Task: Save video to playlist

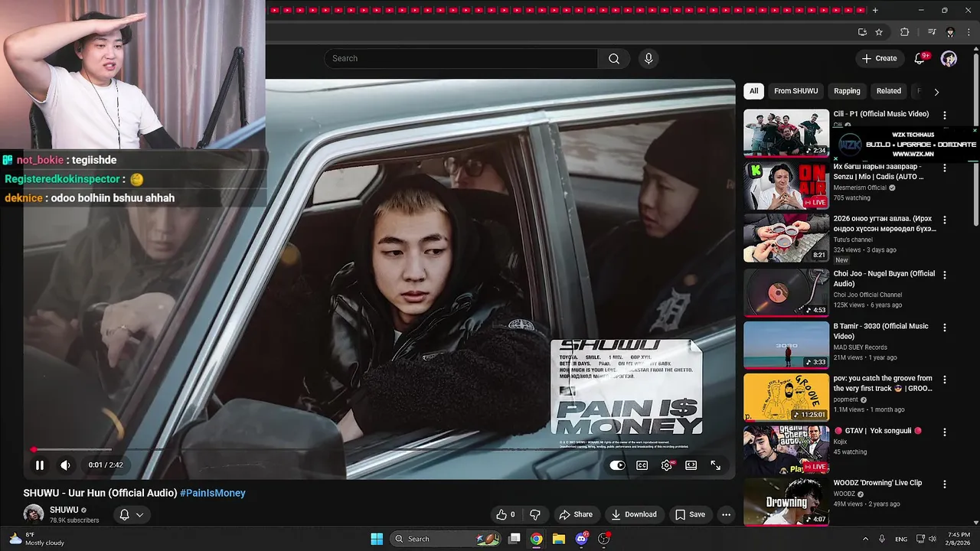Action: tap(690, 514)
